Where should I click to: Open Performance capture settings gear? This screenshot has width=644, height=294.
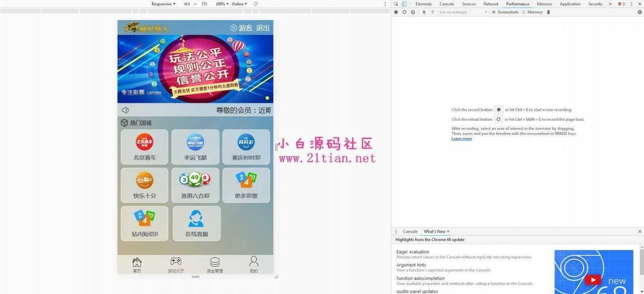(x=639, y=12)
